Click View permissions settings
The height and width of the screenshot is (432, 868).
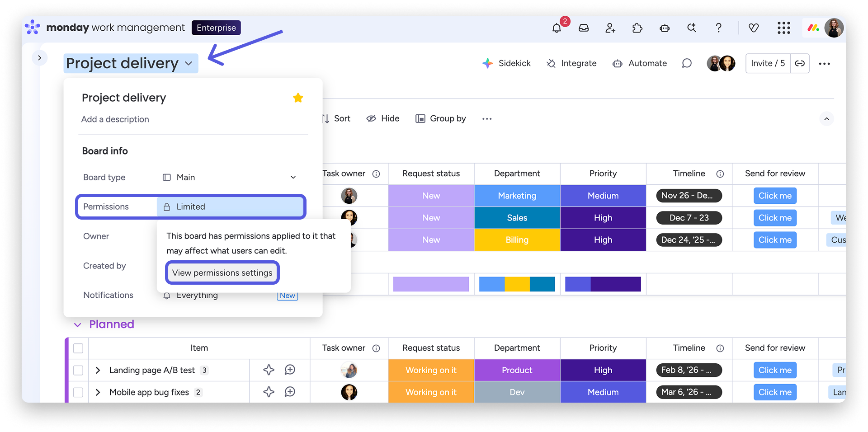(x=222, y=273)
